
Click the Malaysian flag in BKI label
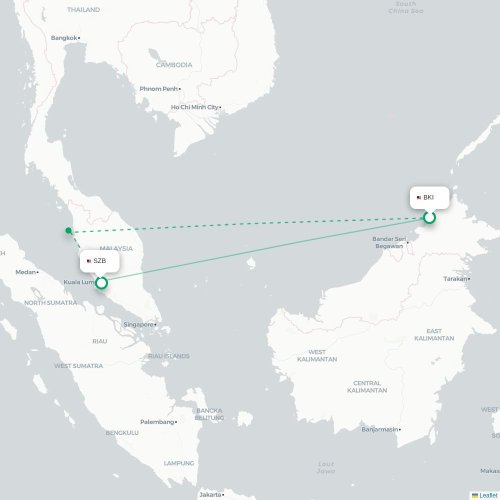click(x=419, y=198)
